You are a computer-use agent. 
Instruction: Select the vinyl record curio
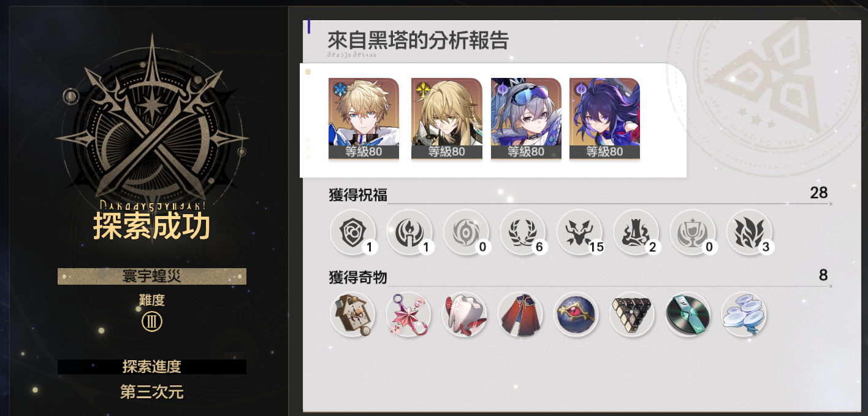[x=688, y=314]
